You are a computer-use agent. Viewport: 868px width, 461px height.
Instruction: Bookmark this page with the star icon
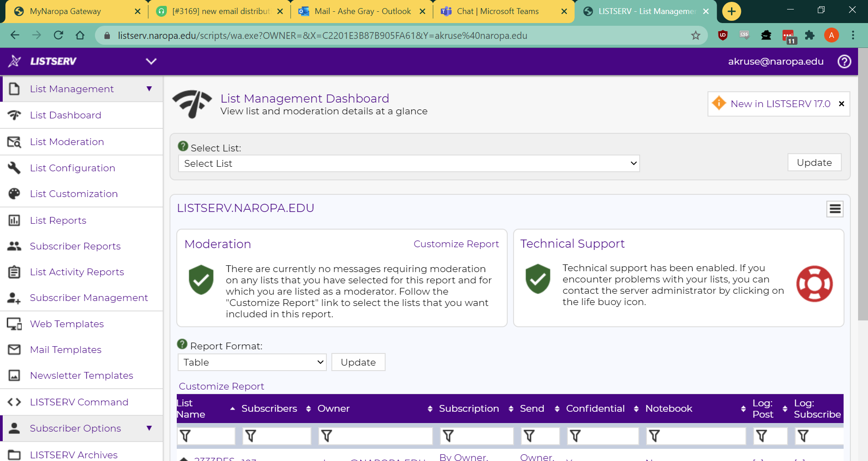click(695, 35)
